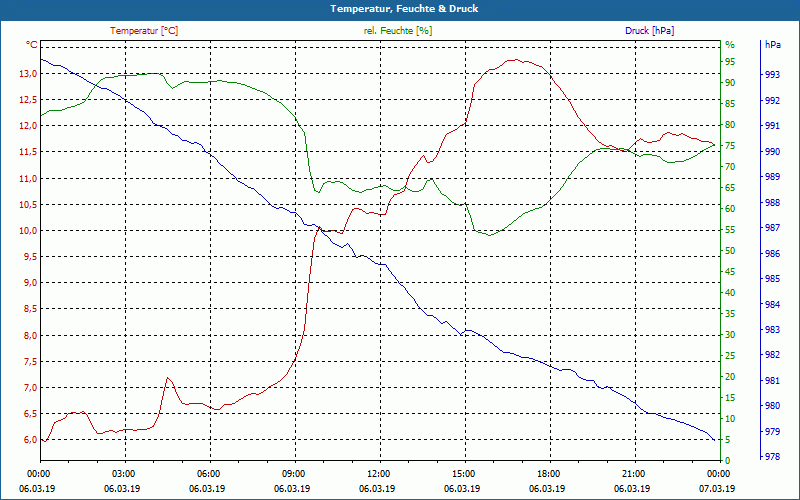This screenshot has height=500, width=800.
Task: Click the "30" tick on the green humidity axis
Action: [730, 335]
